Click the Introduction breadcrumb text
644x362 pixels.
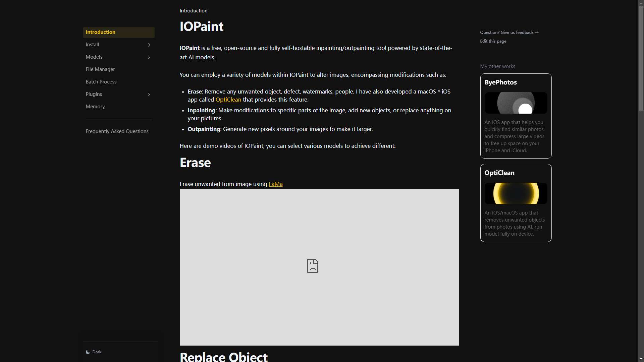193,11
